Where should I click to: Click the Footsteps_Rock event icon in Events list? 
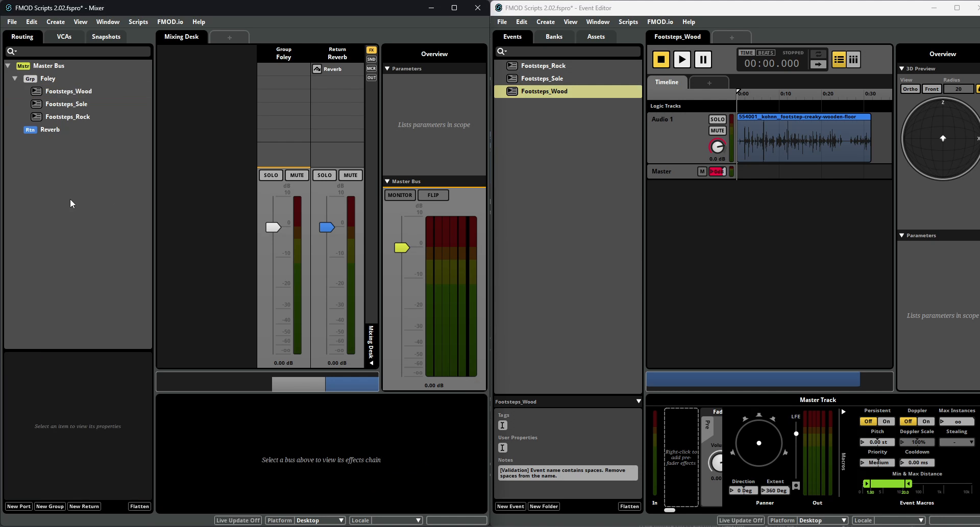[512, 66]
